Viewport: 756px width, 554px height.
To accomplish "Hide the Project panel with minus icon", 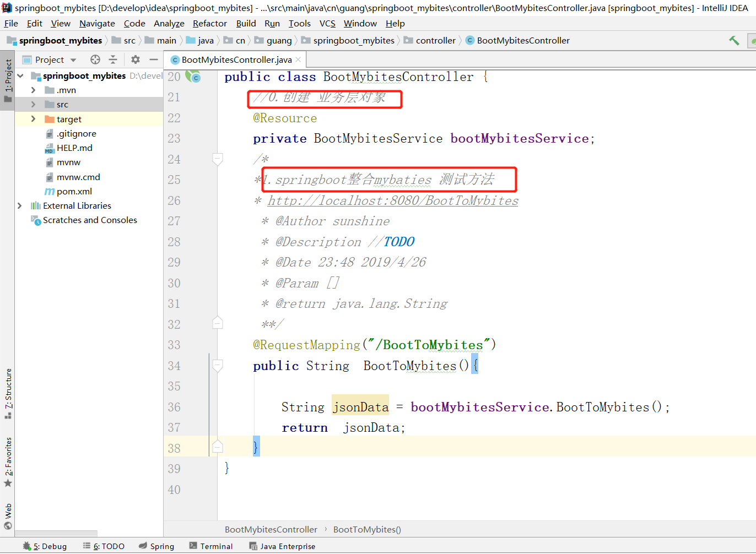I will pos(154,59).
